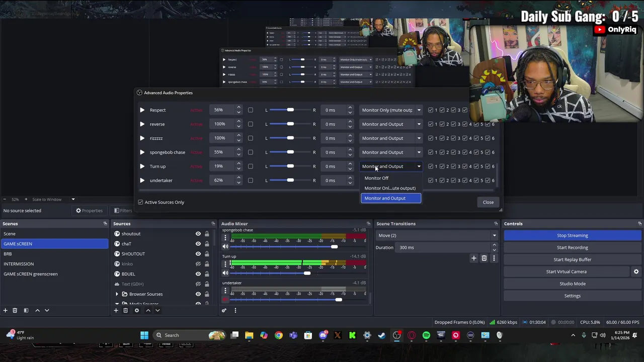Add a new source with plus icon

coord(116,311)
